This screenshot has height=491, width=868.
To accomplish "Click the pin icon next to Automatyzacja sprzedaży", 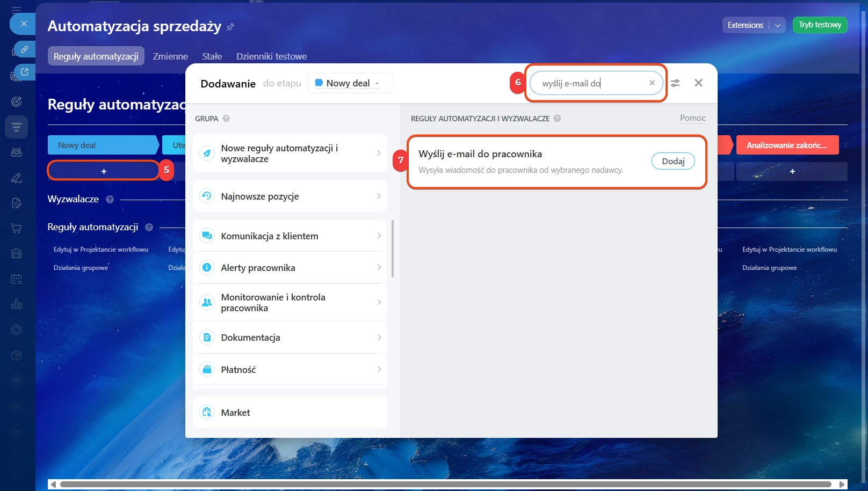I will 230,27.
